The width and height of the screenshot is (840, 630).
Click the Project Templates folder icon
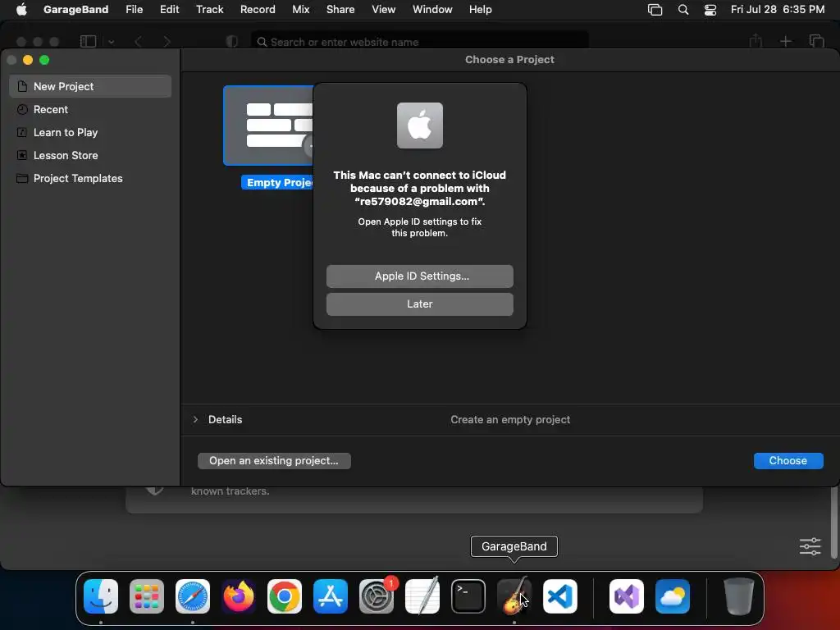(x=22, y=178)
